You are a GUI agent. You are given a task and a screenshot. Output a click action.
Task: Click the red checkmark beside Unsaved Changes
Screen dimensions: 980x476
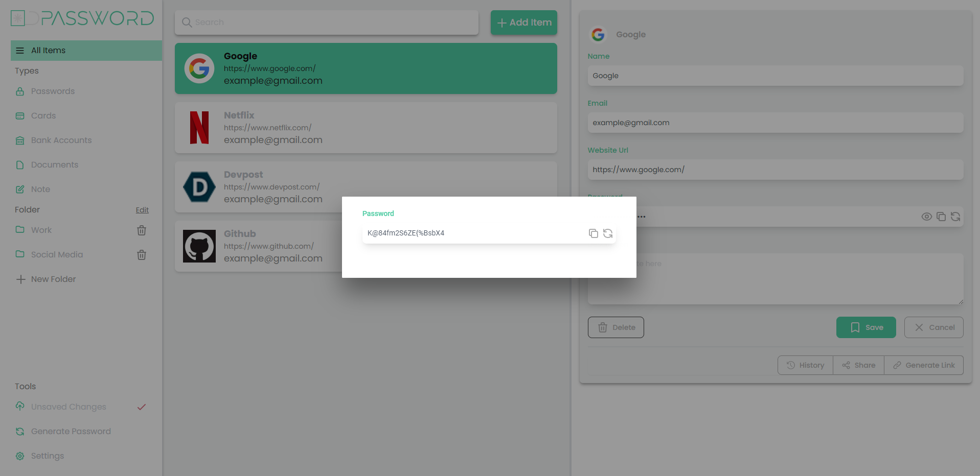(142, 407)
